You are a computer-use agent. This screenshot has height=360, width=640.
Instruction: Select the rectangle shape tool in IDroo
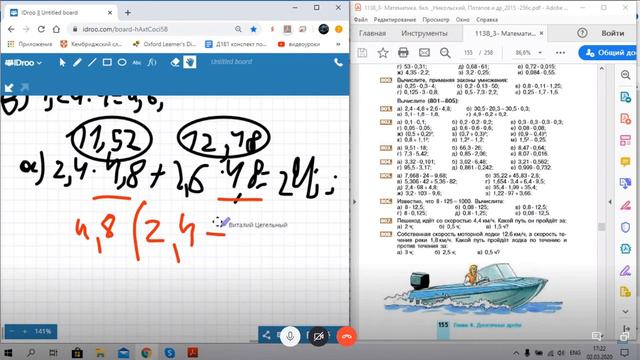click(107, 62)
